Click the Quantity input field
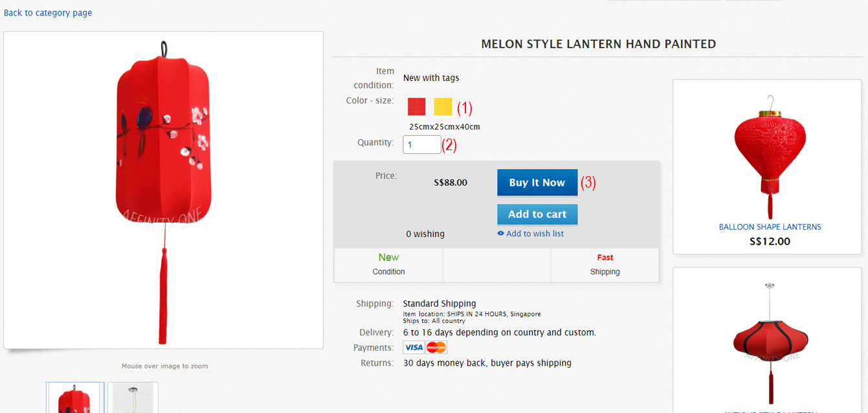This screenshot has height=413, width=868. pyautogui.click(x=422, y=144)
